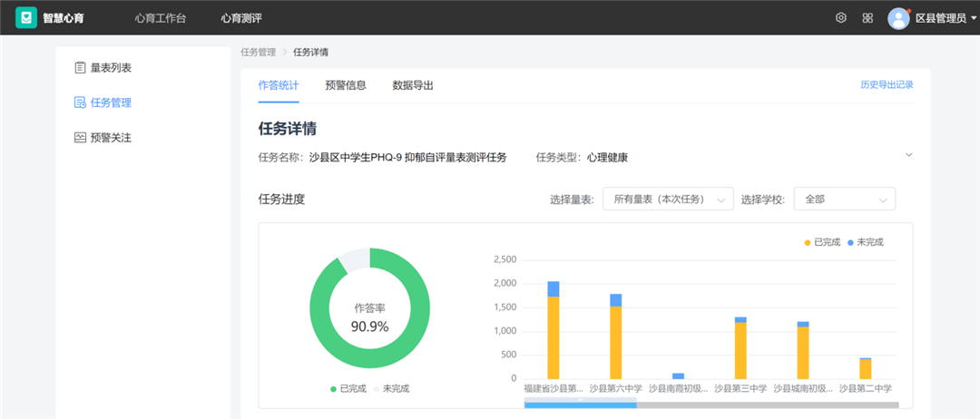Click the 任务管理 breadcrumb link
The image size is (980, 419).
click(x=258, y=52)
